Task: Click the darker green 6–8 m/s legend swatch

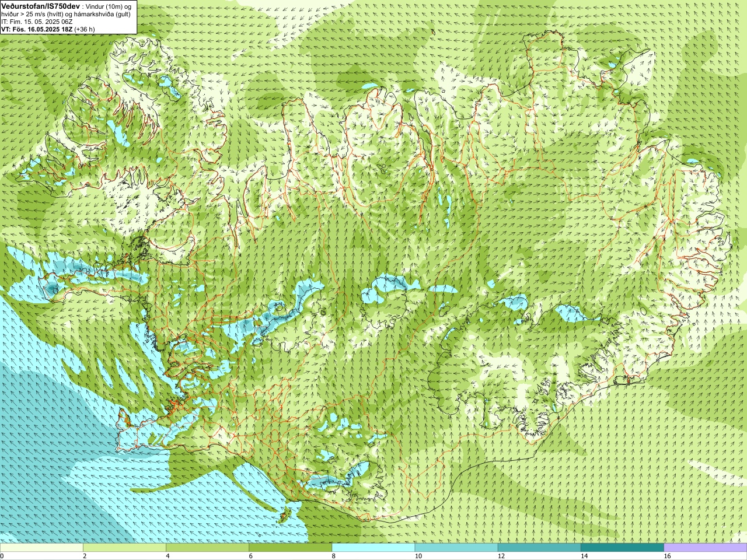Action: coord(290,548)
